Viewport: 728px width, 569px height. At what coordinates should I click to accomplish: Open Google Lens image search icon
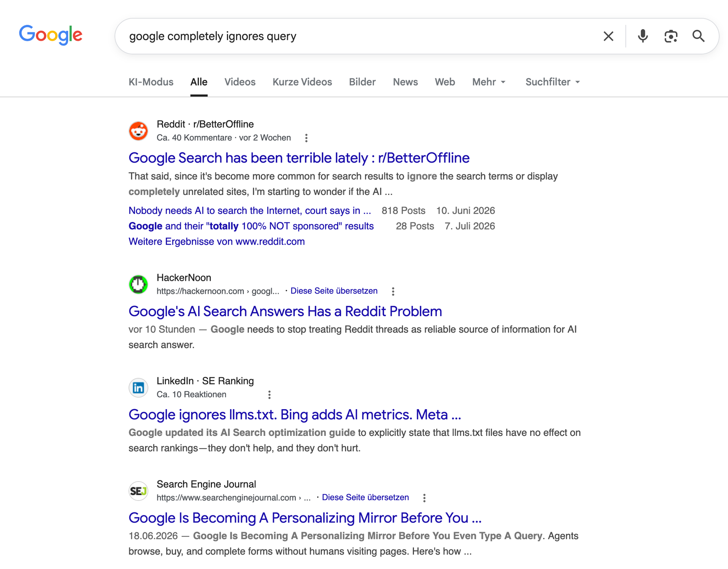tap(670, 36)
